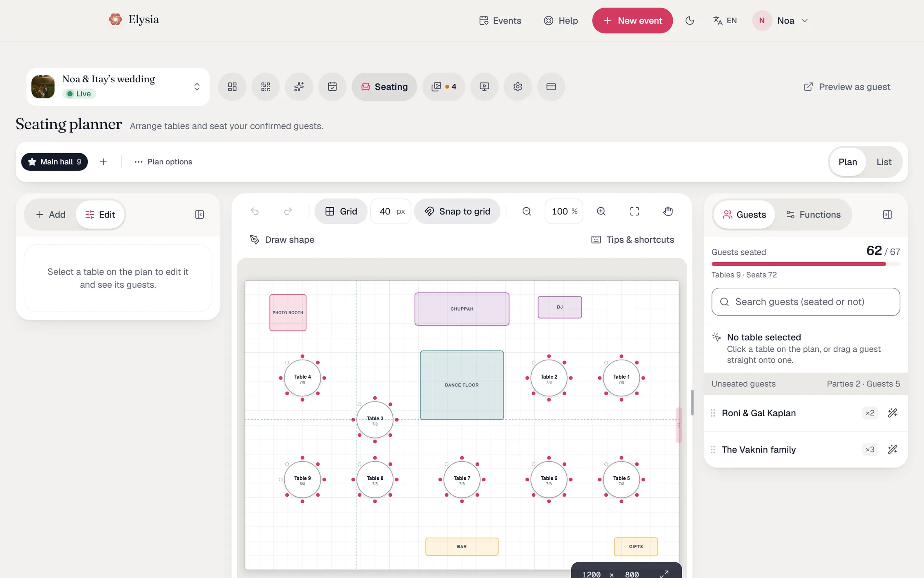This screenshot has height=578, width=924.
Task: Auto-seat Roni & Gal Kaplan wand icon
Action: point(893,413)
